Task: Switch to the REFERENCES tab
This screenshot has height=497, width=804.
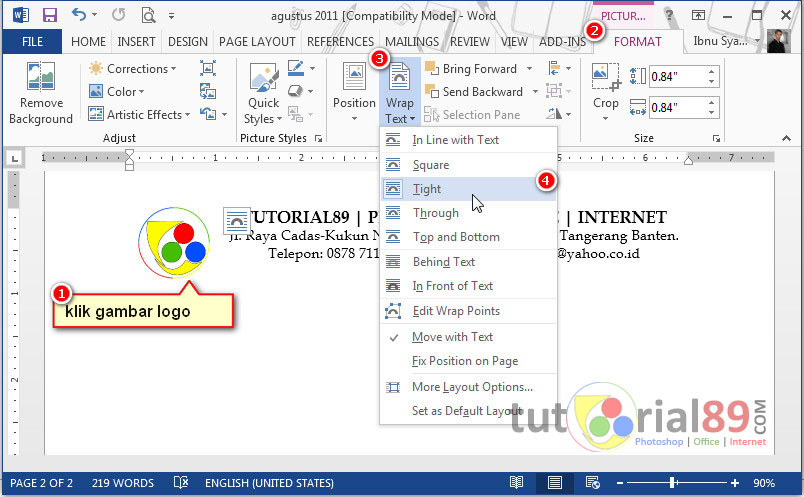Action: click(340, 42)
